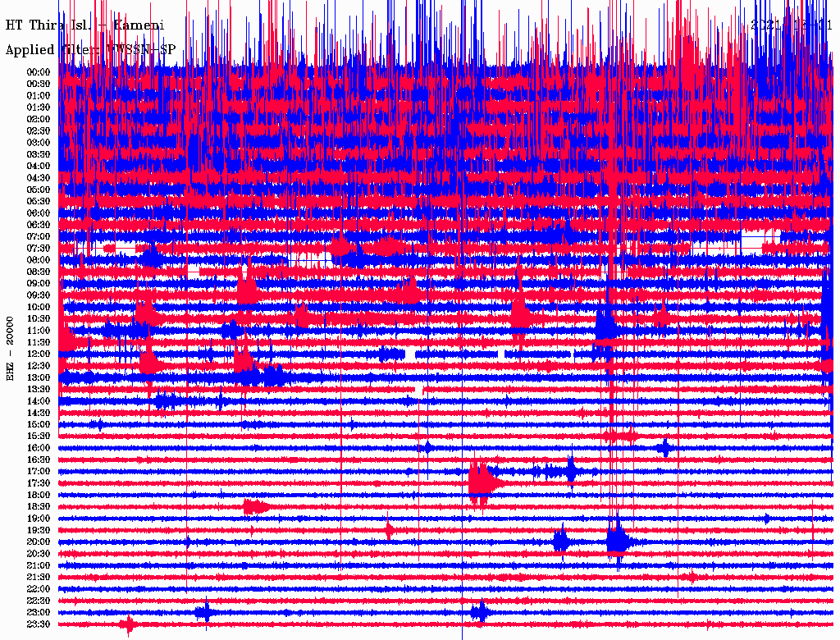Click the 11:00 time label
This screenshot has width=840, height=640.
coord(39,331)
